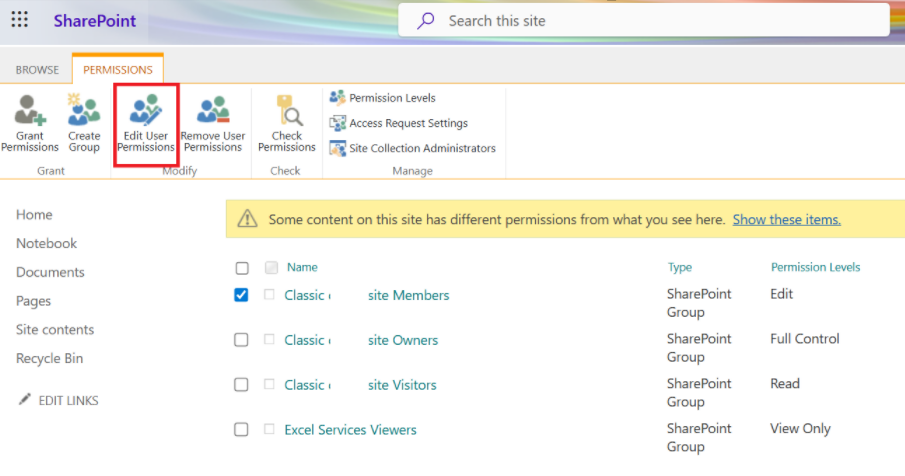The width and height of the screenshot is (905, 476).
Task: Go to Home in left navigation
Action: coord(34,215)
